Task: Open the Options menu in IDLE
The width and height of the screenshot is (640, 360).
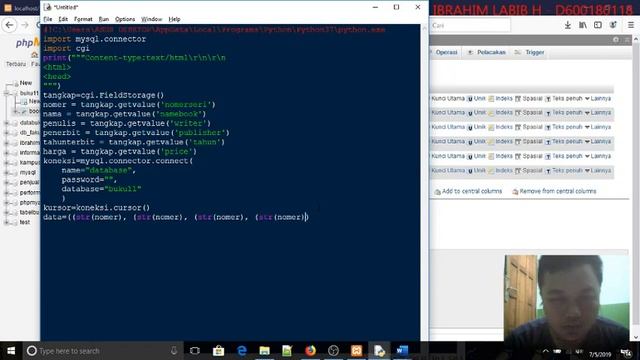Action: [x=125, y=19]
